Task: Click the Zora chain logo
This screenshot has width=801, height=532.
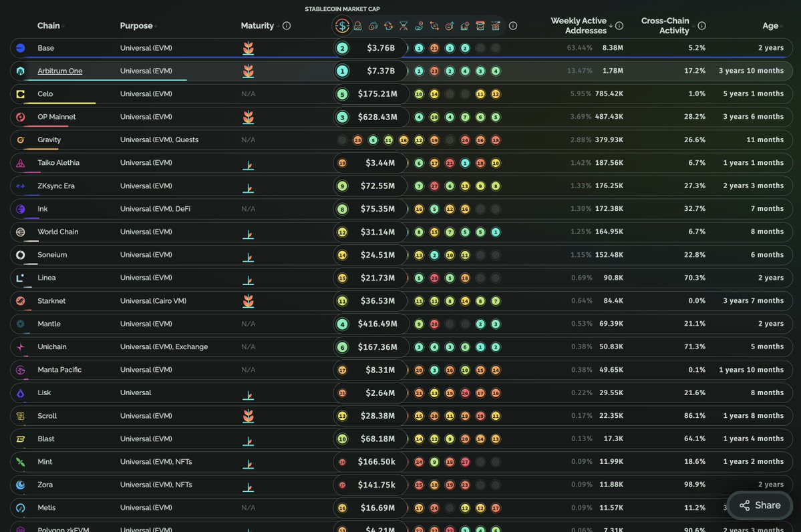Action: [x=21, y=485]
